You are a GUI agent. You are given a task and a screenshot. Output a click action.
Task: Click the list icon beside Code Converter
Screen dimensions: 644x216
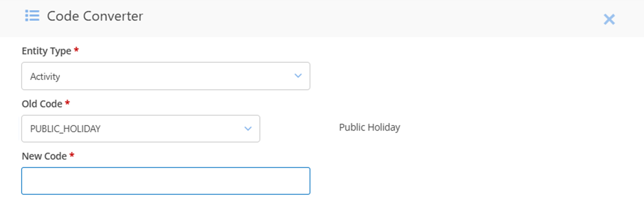pos(32,16)
